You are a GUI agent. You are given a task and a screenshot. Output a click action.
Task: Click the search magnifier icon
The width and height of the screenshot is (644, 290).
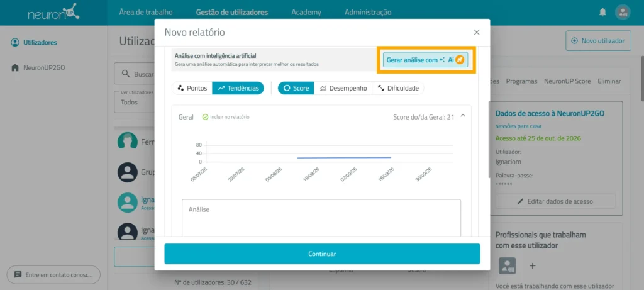pos(126,74)
